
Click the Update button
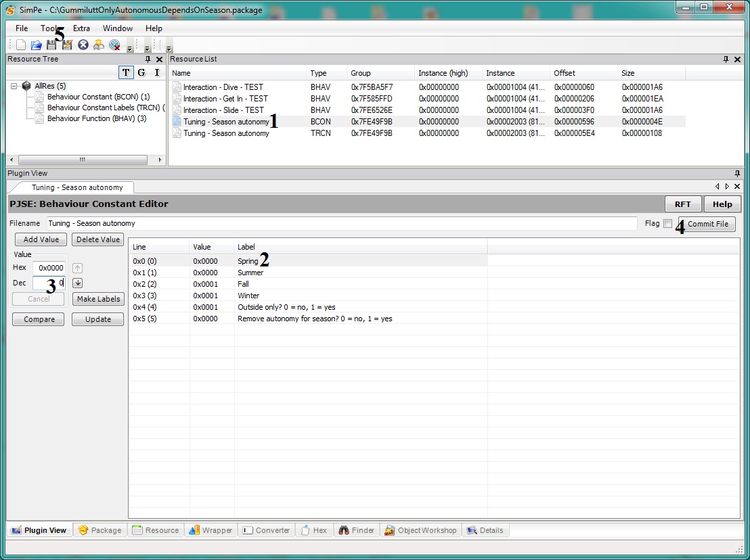(x=98, y=319)
